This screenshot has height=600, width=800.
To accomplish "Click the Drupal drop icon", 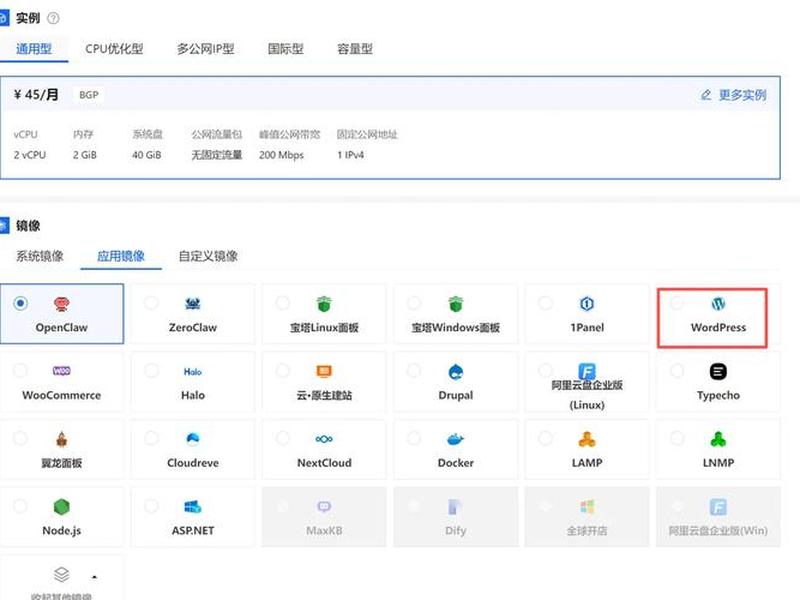I will pyautogui.click(x=455, y=372).
